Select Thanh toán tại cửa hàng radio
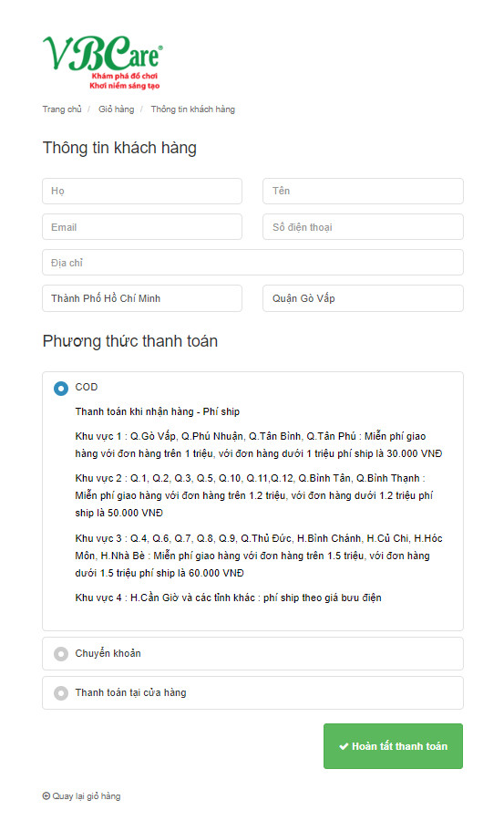The image size is (504, 821). coord(61,693)
